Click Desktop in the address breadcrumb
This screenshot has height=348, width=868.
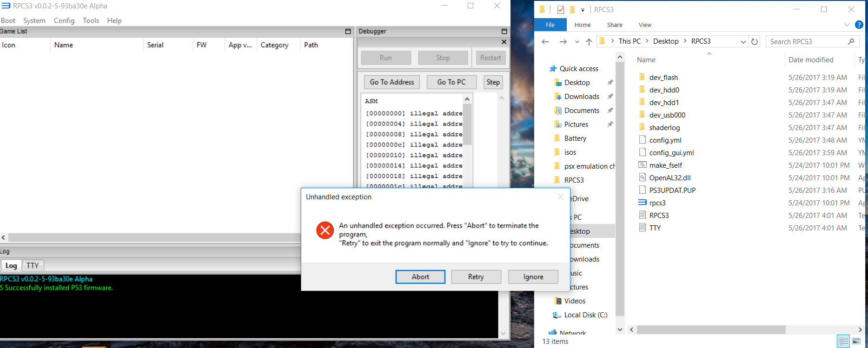[666, 41]
